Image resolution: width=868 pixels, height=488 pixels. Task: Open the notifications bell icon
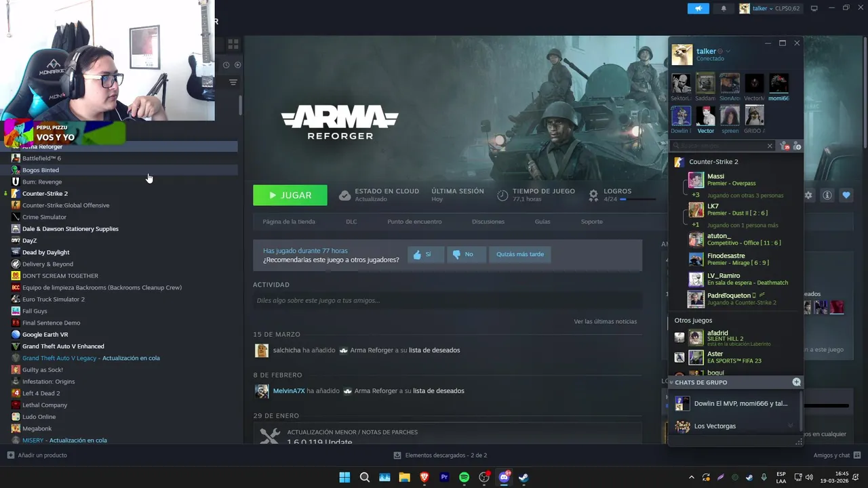pyautogui.click(x=724, y=8)
